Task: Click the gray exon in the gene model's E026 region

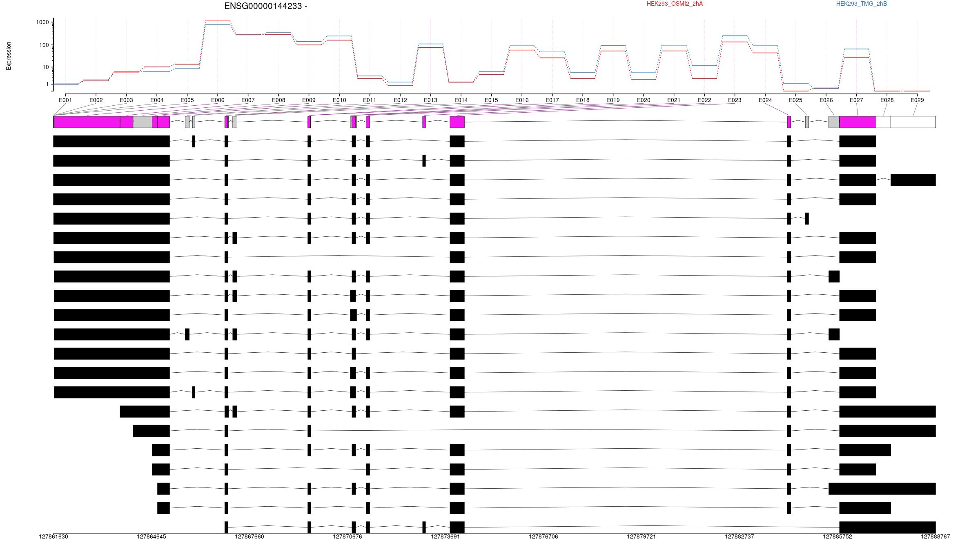Action: [834, 122]
